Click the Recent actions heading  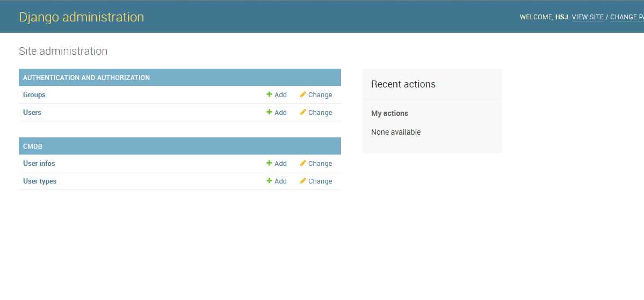click(x=403, y=84)
